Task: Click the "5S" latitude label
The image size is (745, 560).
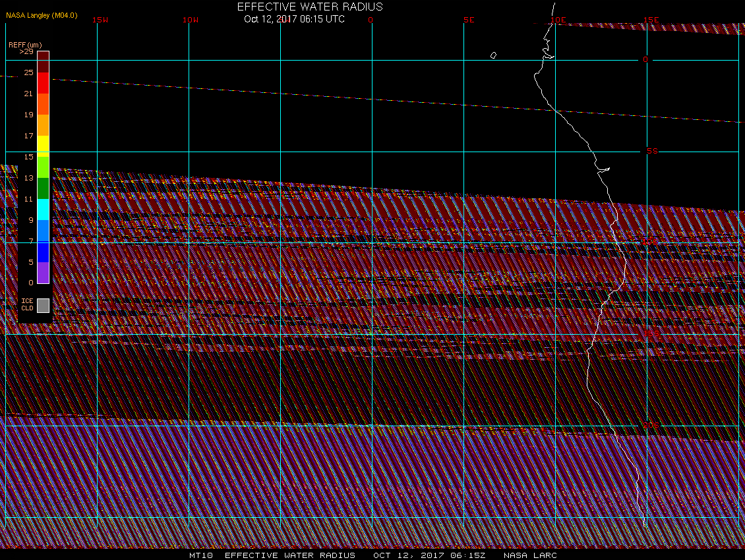Action: click(652, 151)
